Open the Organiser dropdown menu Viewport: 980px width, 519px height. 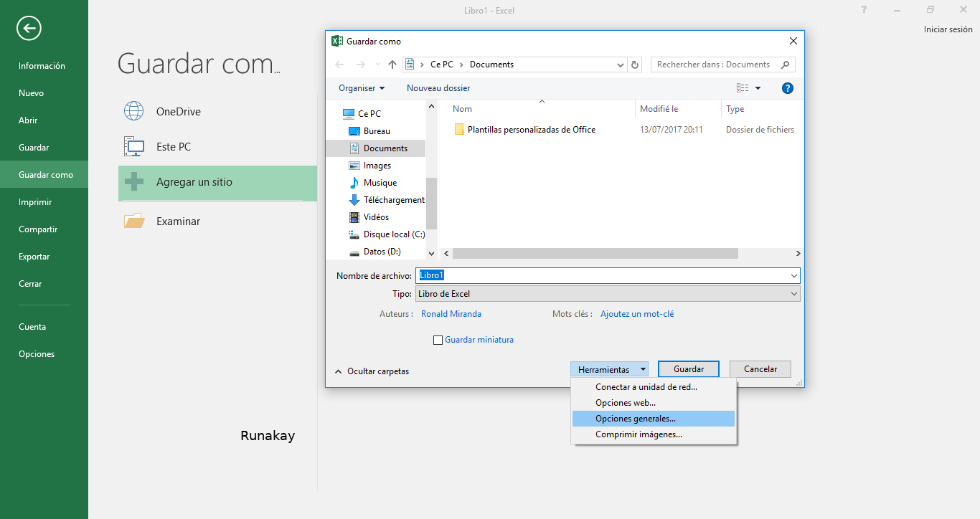click(x=362, y=88)
